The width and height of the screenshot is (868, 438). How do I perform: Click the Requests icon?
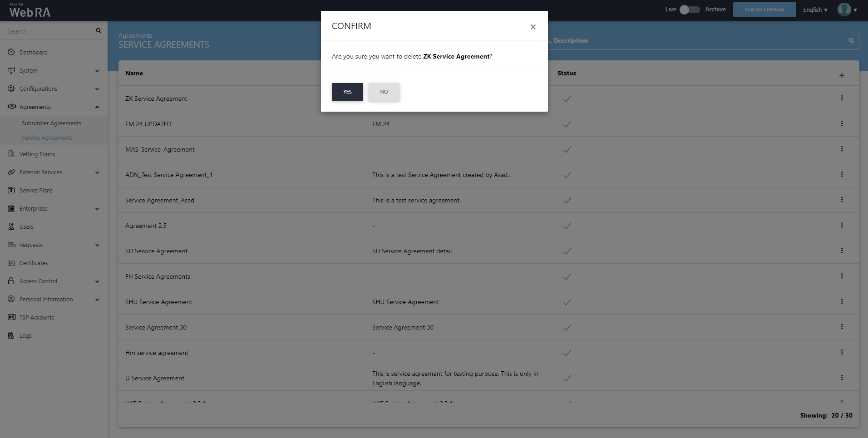point(12,245)
